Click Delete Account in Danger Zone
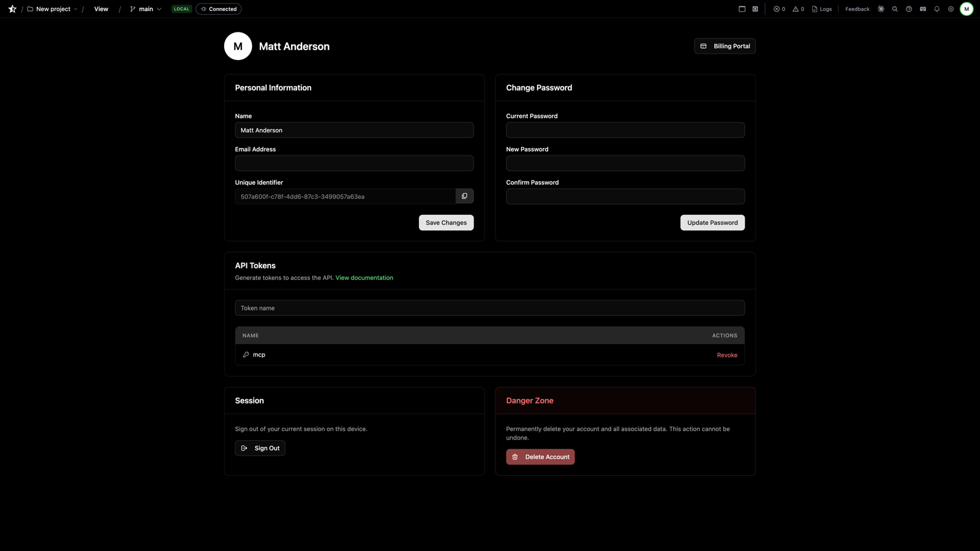Image resolution: width=980 pixels, height=551 pixels. coord(540,457)
